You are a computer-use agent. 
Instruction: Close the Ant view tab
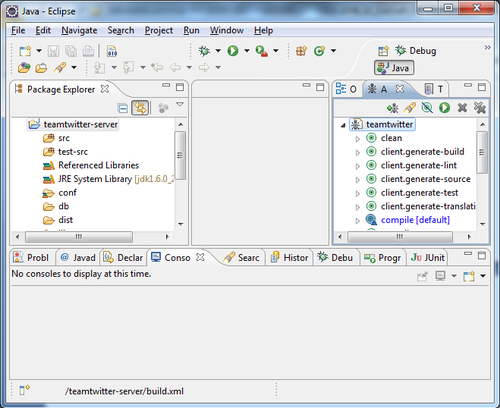(400, 89)
